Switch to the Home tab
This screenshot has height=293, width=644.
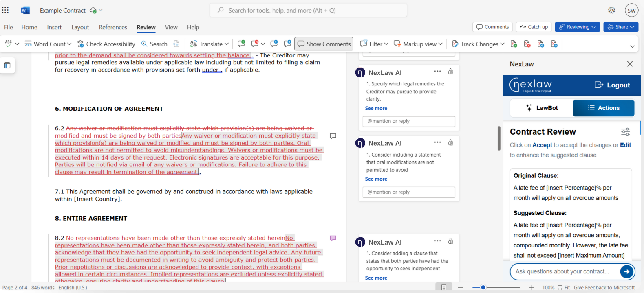pyautogui.click(x=29, y=27)
